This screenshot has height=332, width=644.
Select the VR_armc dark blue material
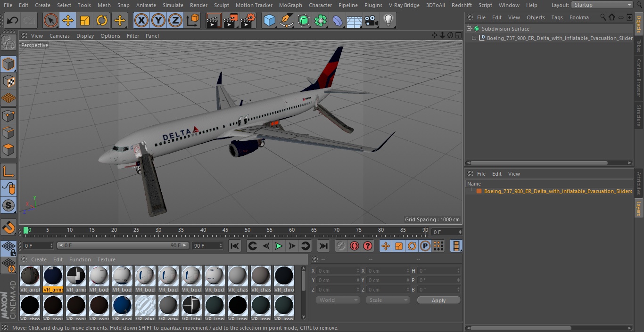tap(53, 279)
